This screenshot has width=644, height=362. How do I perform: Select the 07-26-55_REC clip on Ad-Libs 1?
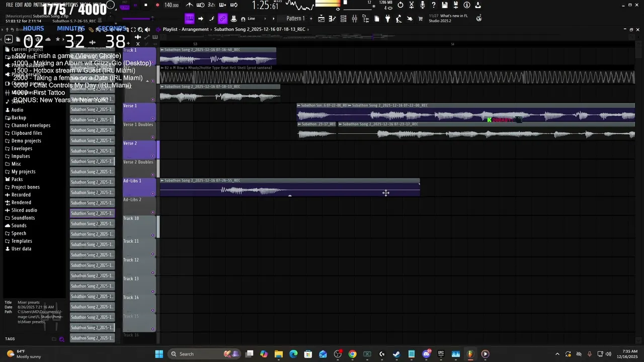(x=290, y=188)
